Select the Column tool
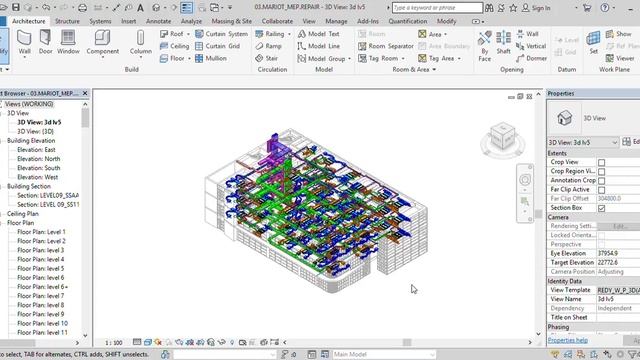 tap(140, 42)
